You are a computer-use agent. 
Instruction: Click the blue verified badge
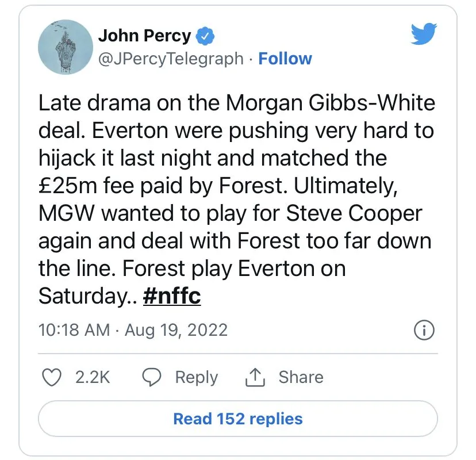click(x=205, y=36)
